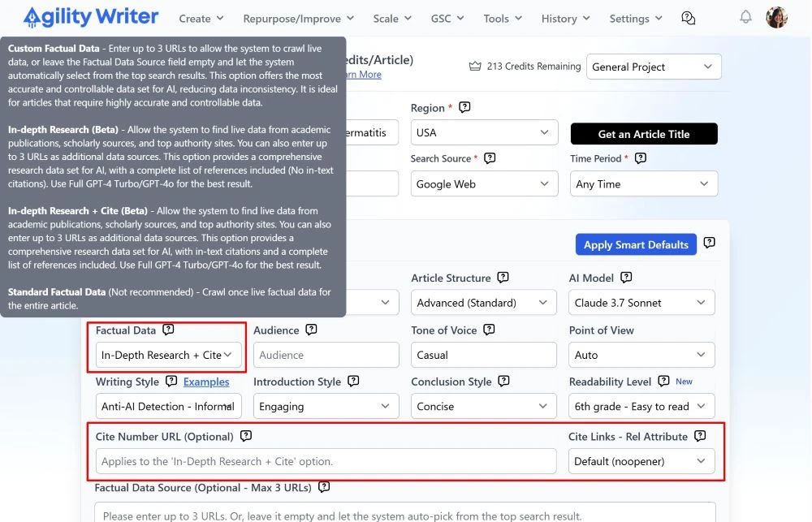Open the Scale menu
Viewport: 812px width, 522px height.
click(x=392, y=19)
